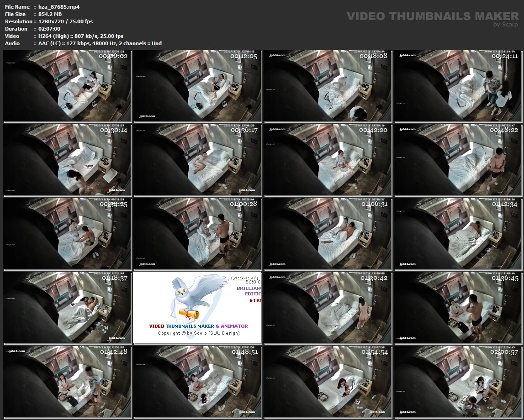Click the H264 video codec line

tap(81, 36)
